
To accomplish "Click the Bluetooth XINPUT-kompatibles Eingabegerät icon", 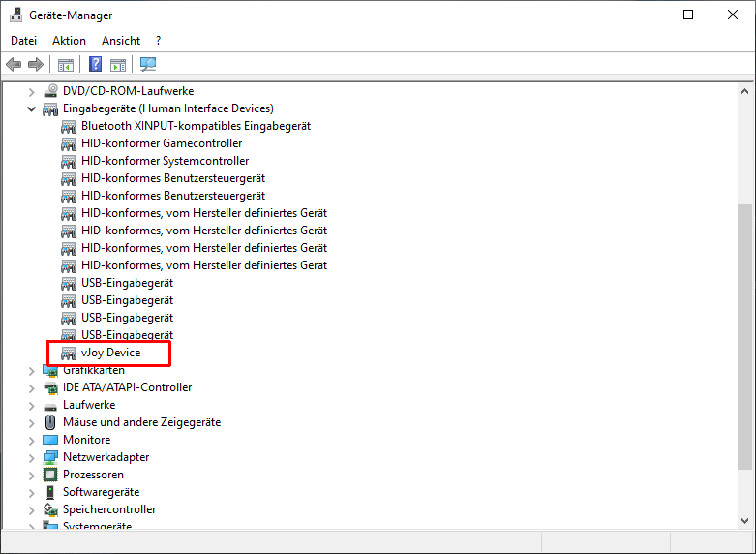I will point(69,127).
